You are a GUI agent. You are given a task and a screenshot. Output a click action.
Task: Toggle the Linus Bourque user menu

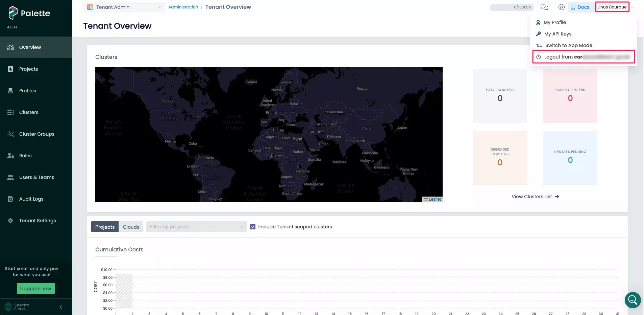(x=612, y=7)
